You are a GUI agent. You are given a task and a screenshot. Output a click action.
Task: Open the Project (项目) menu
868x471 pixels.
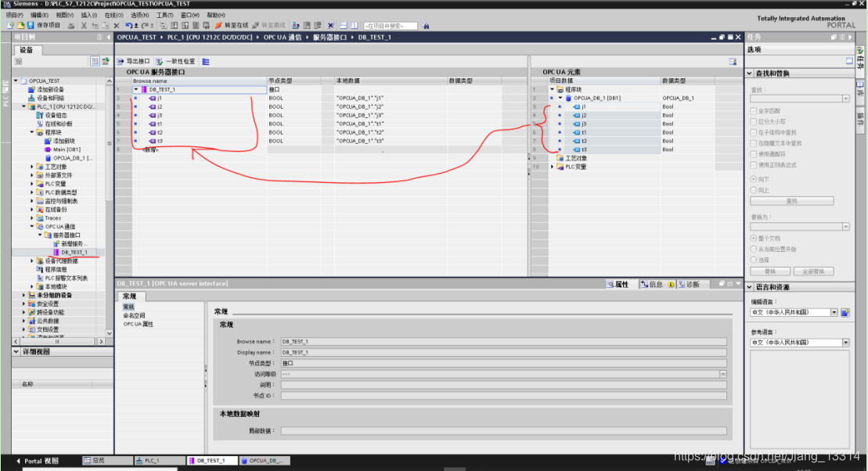[x=14, y=15]
